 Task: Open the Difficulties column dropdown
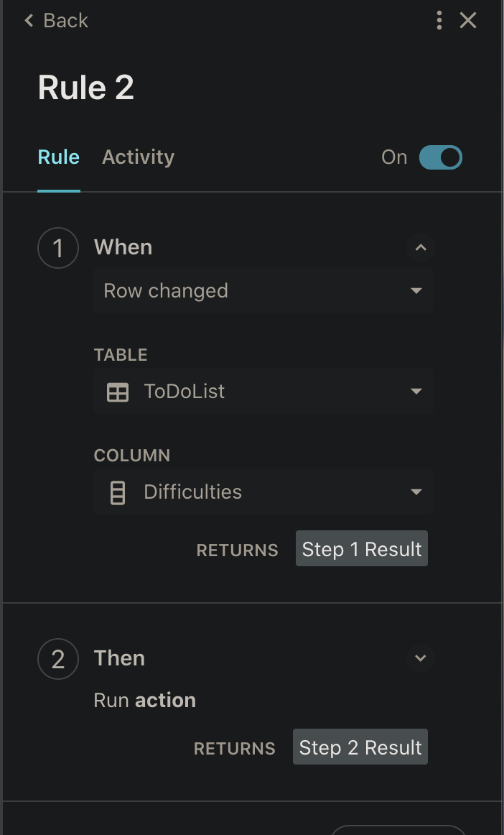pyautogui.click(x=263, y=492)
